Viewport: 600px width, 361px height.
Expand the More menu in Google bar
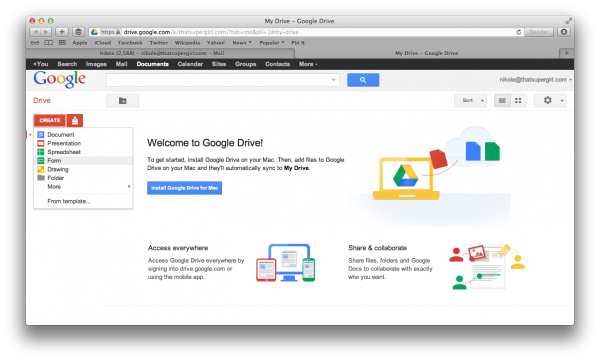(x=308, y=64)
